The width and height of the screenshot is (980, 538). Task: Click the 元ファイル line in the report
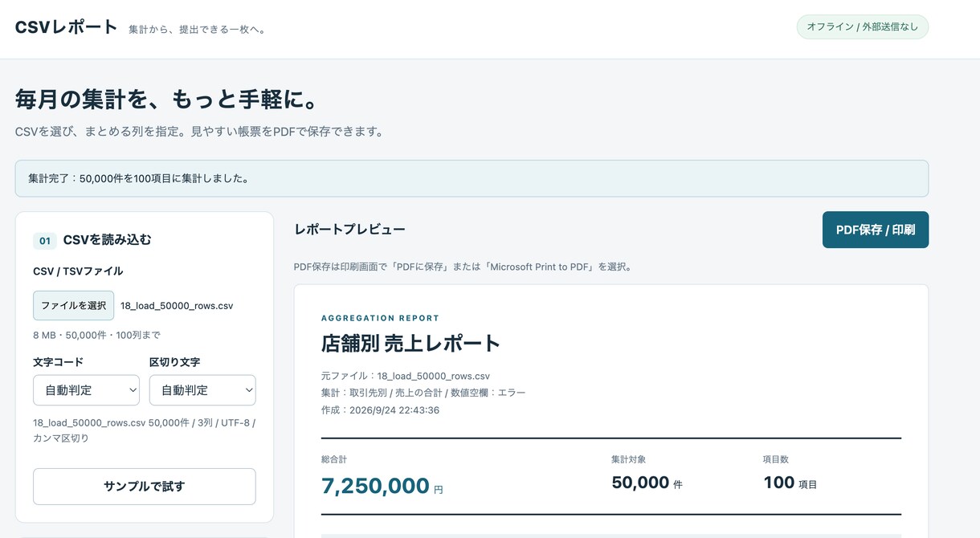point(406,376)
